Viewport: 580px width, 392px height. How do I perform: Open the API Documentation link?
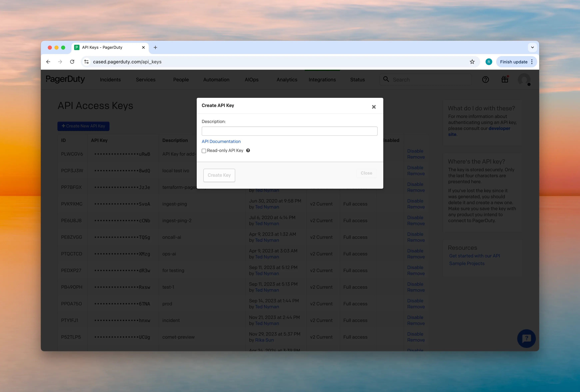(221, 141)
